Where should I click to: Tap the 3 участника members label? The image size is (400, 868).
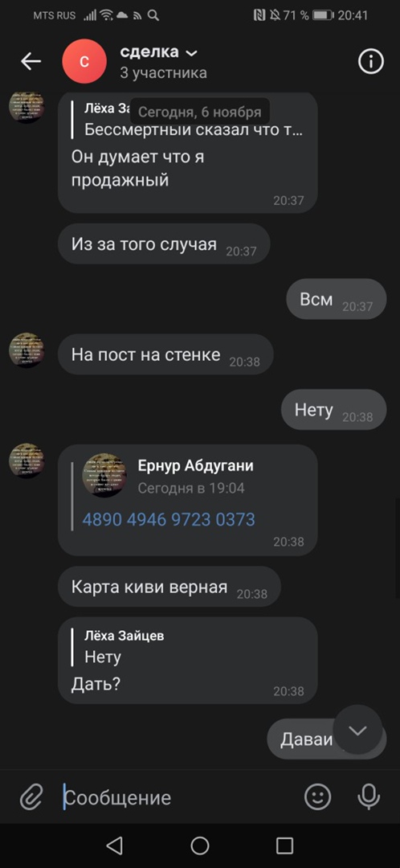pos(163,73)
